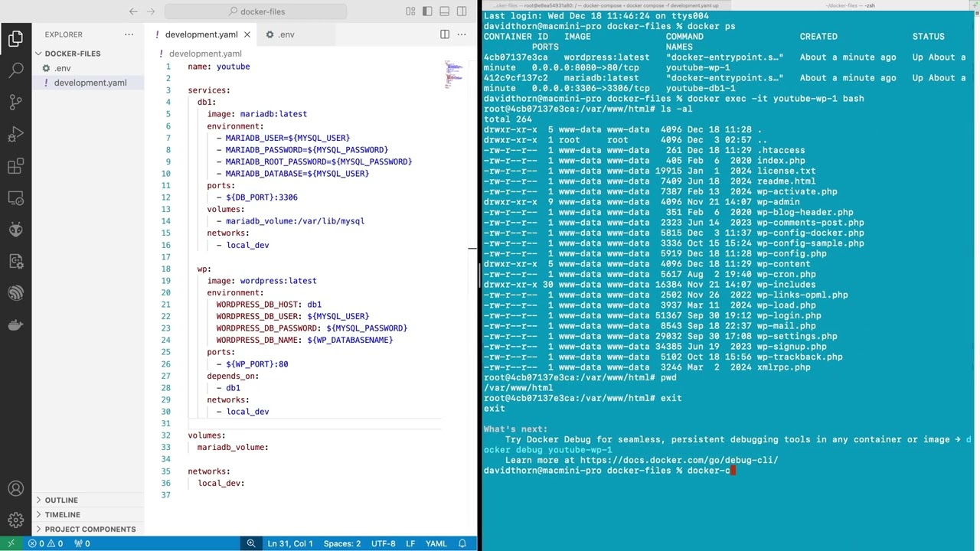Open the ESP-IDF Espressif icon view
The height and width of the screenshot is (551, 980).
tap(15, 293)
